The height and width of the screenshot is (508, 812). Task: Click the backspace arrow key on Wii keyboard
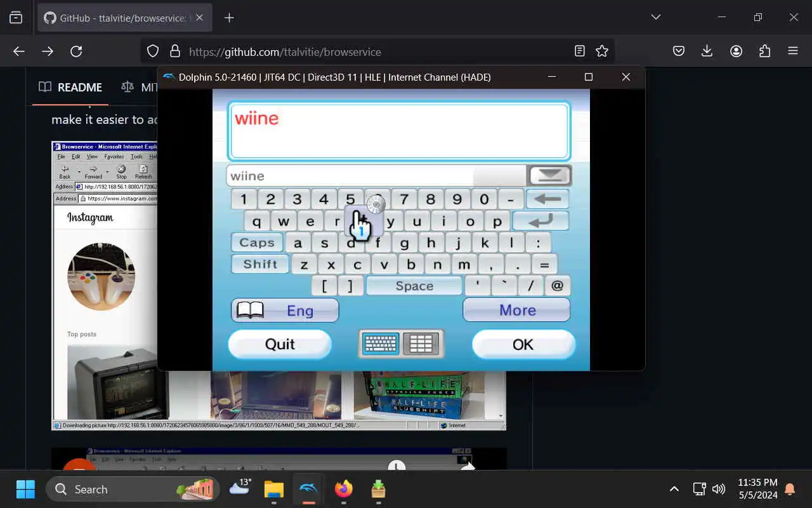click(547, 199)
